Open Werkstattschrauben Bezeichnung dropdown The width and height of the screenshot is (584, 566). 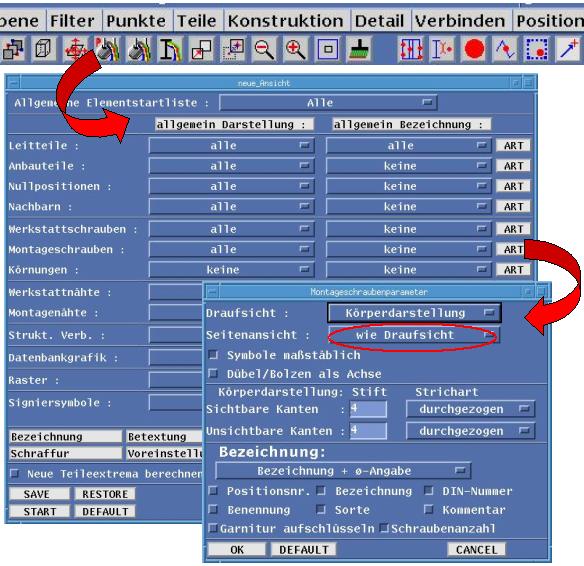click(x=409, y=229)
